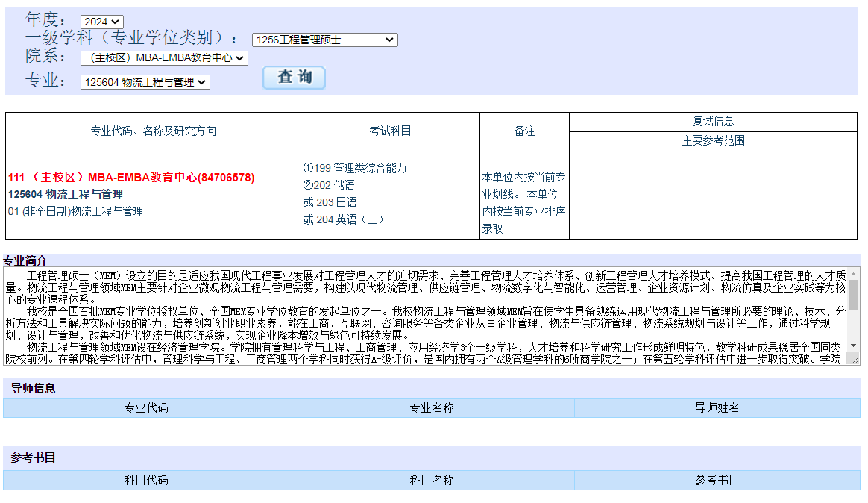Select the 01 (非全日制)物流工程与管理 research direction
Screen dimensions: 868x503
click(x=75, y=212)
